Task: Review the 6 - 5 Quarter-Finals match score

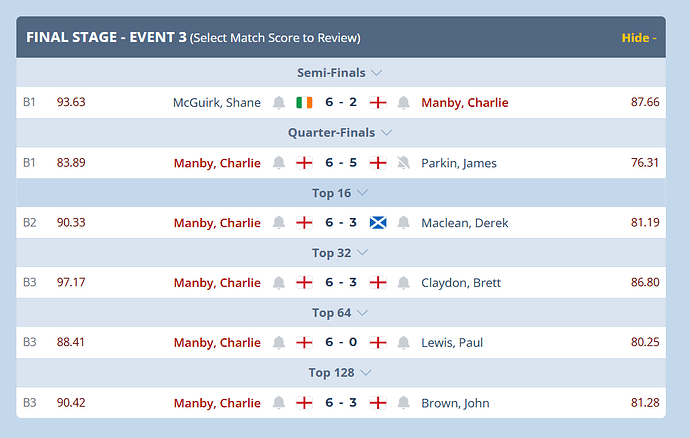Action: (x=341, y=163)
